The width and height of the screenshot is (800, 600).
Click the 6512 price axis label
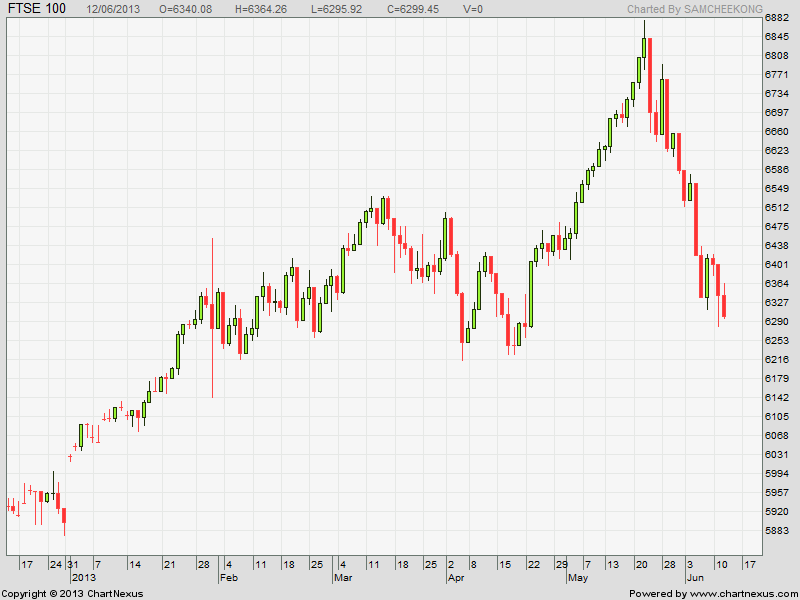[x=777, y=208]
